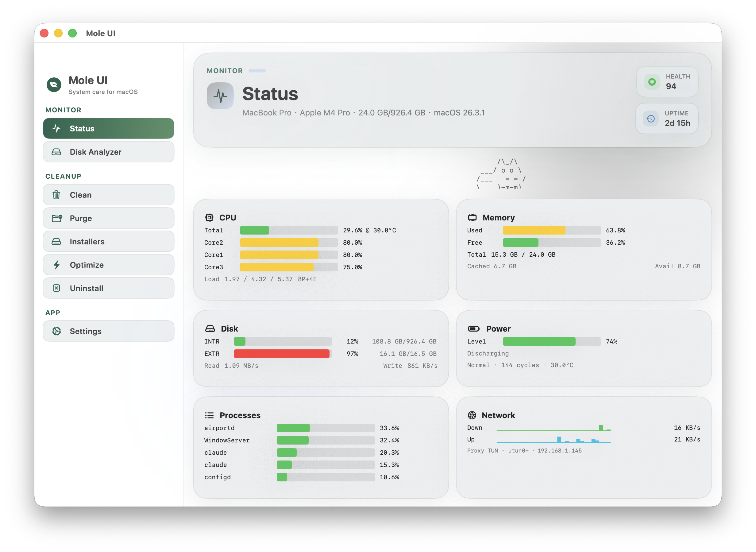756x552 pixels.
Task: Click the '108.8 GB/926.4 GB' value
Action: 404,341
